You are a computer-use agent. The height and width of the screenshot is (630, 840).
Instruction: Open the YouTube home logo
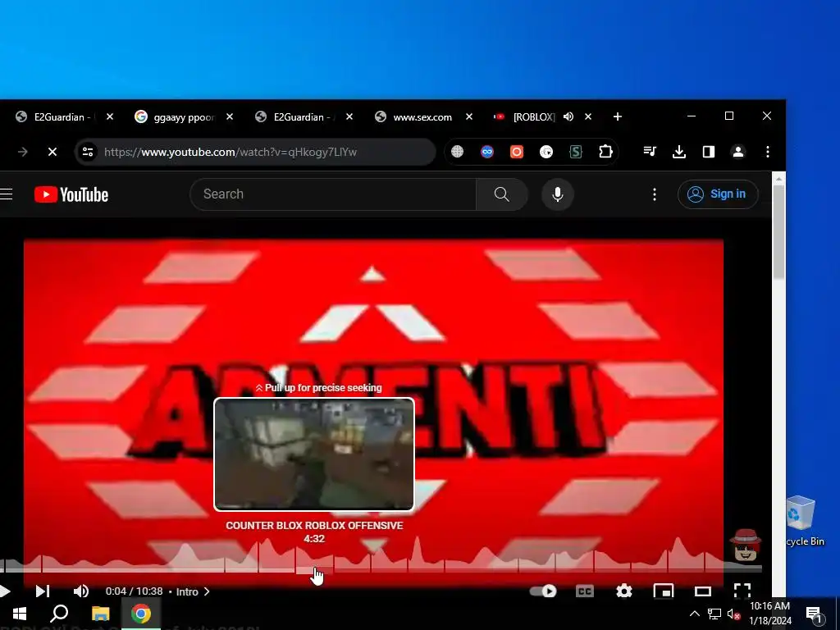71,194
